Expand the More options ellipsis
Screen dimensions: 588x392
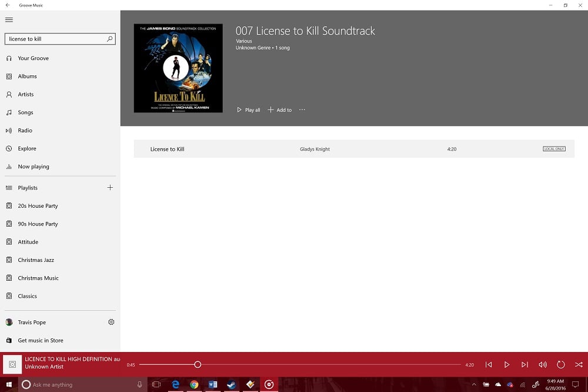coord(302,109)
